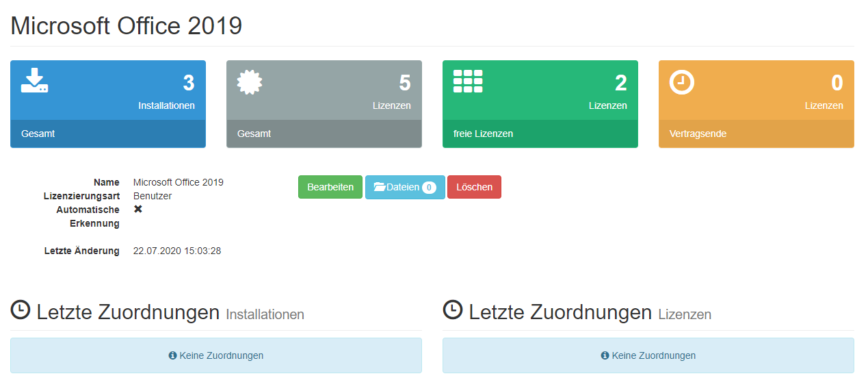Click the Name value Microsoft Office 2019
The height and width of the screenshot is (389, 868).
point(179,182)
